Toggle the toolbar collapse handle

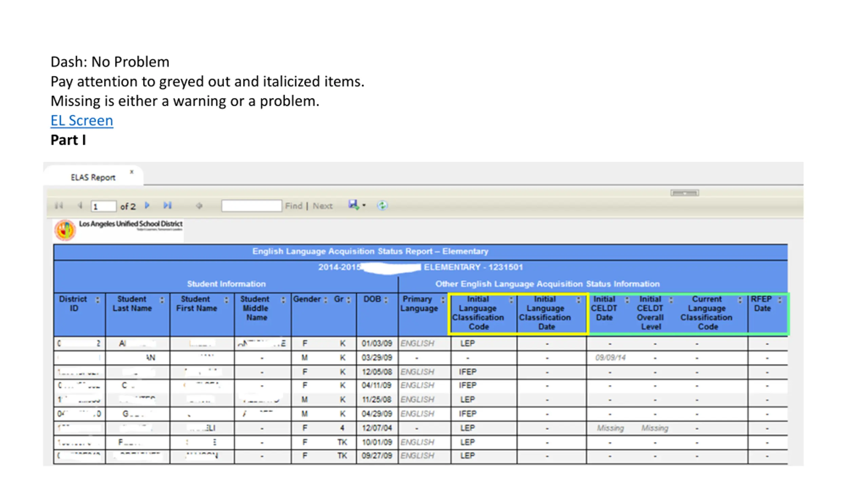pyautogui.click(x=685, y=193)
